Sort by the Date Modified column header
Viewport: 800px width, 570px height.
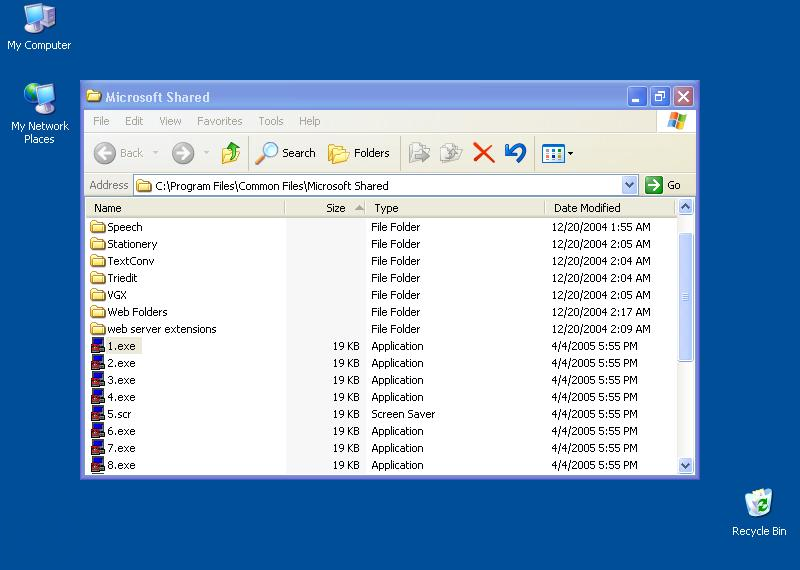[x=610, y=208]
